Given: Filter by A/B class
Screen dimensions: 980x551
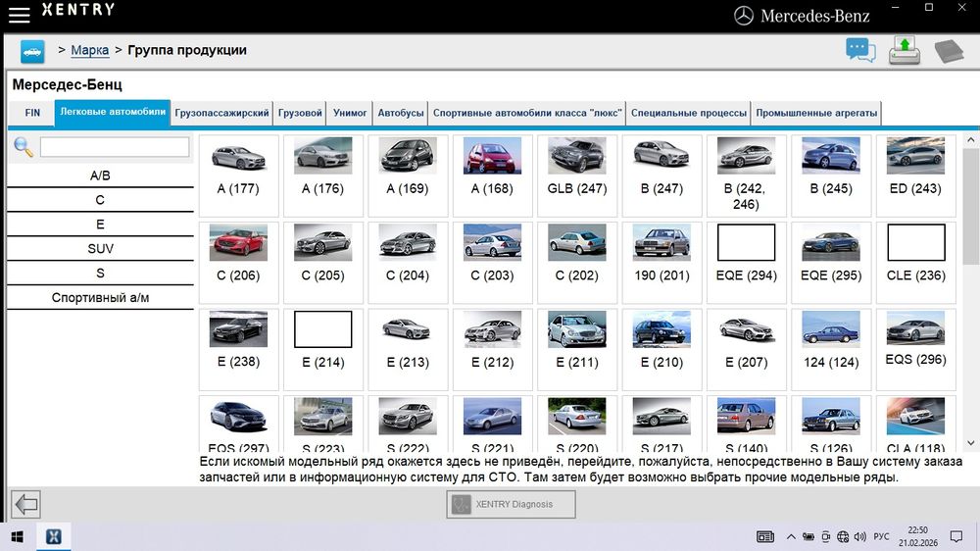Looking at the screenshot, I should click(x=100, y=175).
